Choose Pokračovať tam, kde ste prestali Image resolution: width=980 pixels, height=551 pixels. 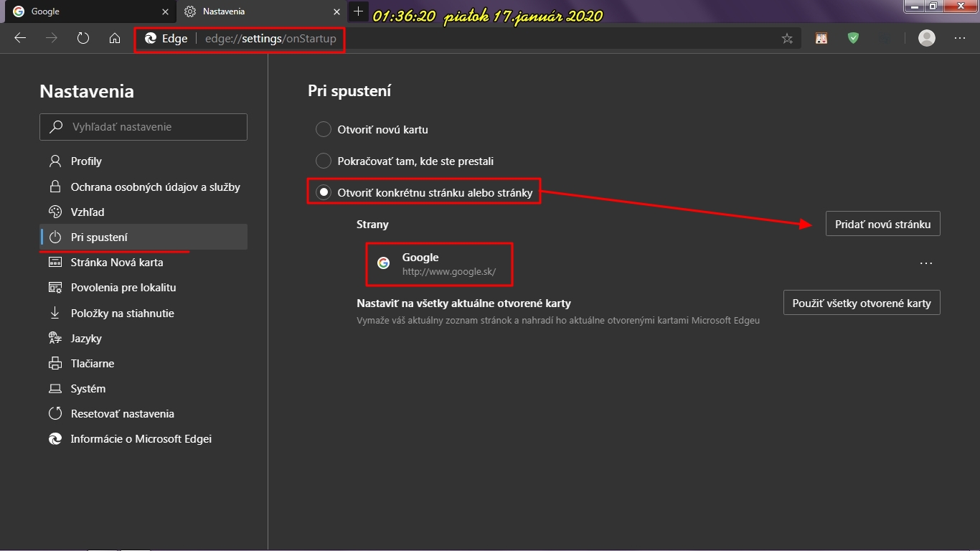[x=324, y=161]
